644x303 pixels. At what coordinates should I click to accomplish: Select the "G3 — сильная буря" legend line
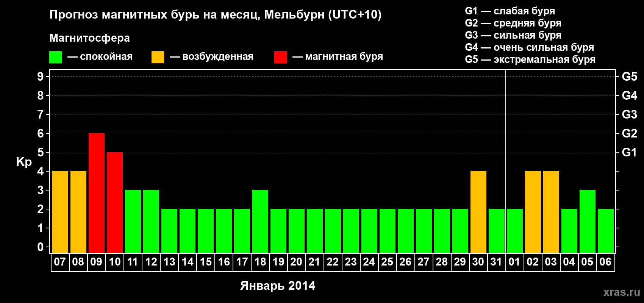[513, 35]
